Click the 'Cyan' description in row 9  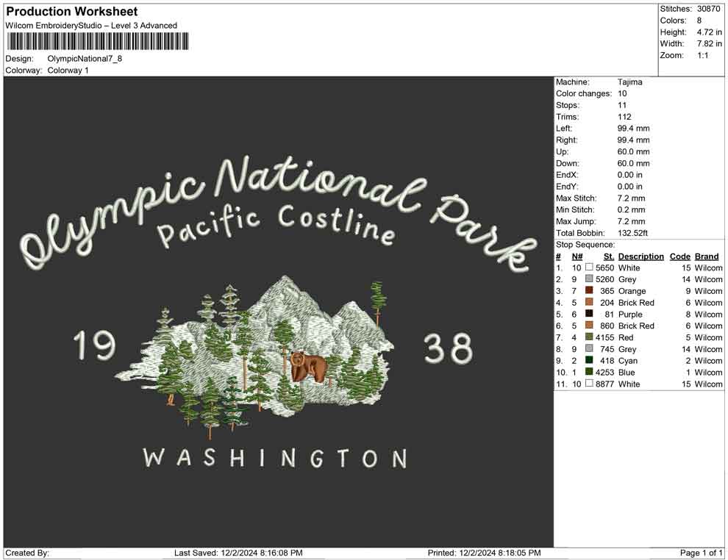tap(628, 361)
